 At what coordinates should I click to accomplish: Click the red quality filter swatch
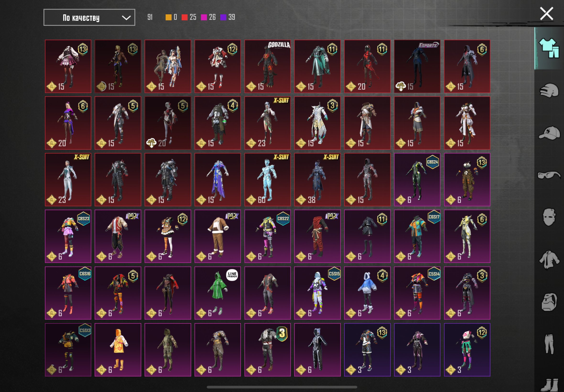pyautogui.click(x=184, y=17)
